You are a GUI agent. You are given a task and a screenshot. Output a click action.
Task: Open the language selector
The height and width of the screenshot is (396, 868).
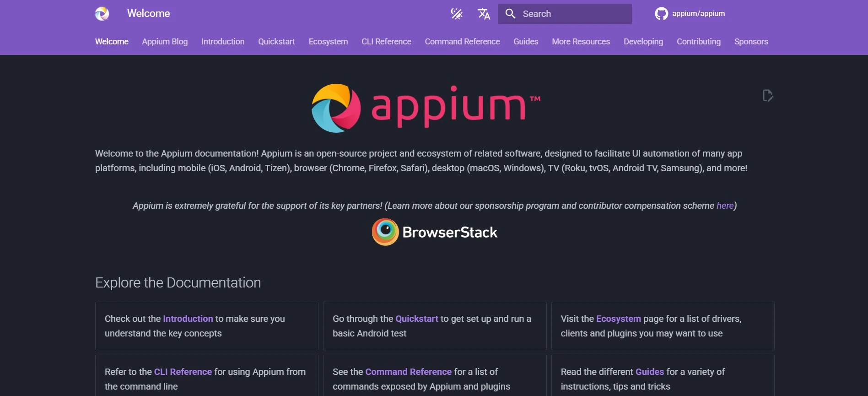[484, 14]
